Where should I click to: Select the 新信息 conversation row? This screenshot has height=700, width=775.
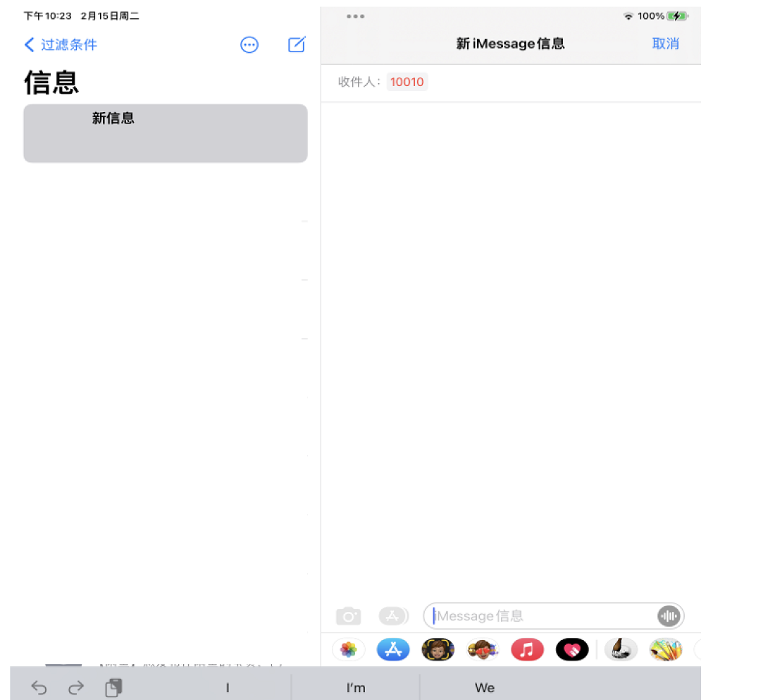(166, 133)
